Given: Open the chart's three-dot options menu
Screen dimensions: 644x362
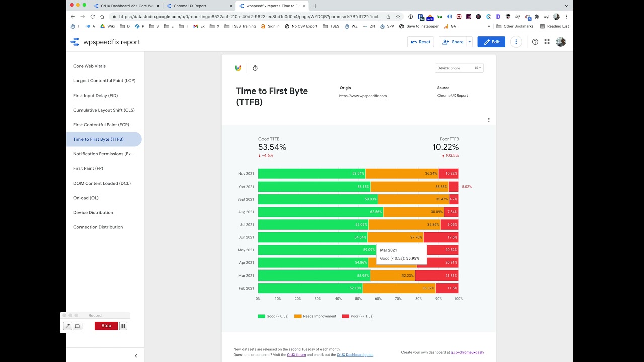Looking at the screenshot, I should pos(489,120).
